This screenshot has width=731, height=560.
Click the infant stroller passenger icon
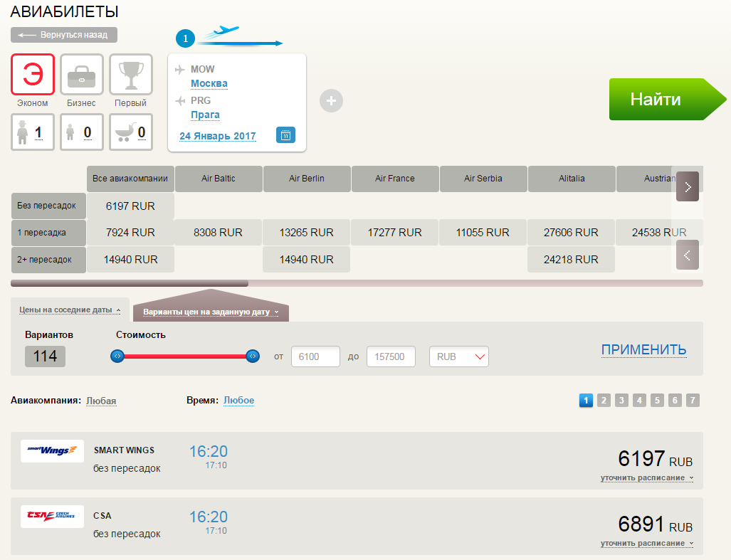tap(121, 132)
